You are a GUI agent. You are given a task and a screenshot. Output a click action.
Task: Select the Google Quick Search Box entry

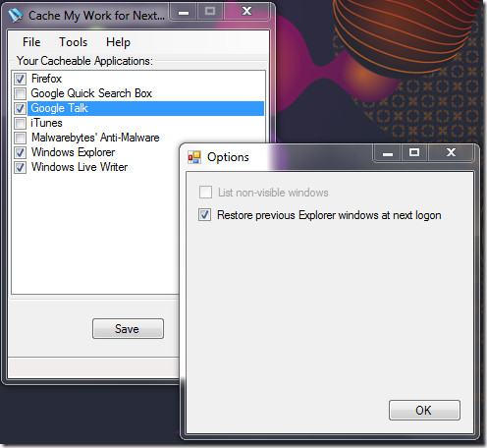(x=91, y=93)
